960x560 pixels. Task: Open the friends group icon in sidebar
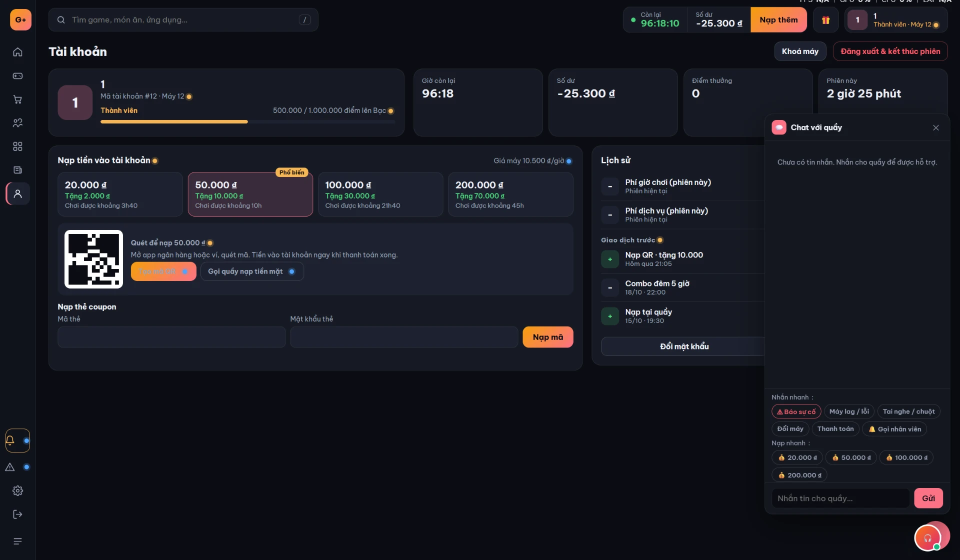17,123
